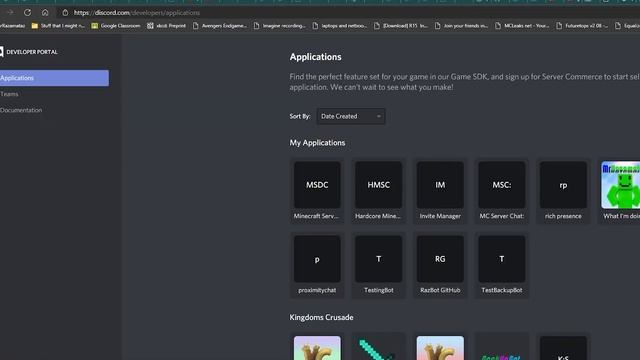Open Documentation from the sidebar
This screenshot has height=360, width=640.
(21, 110)
